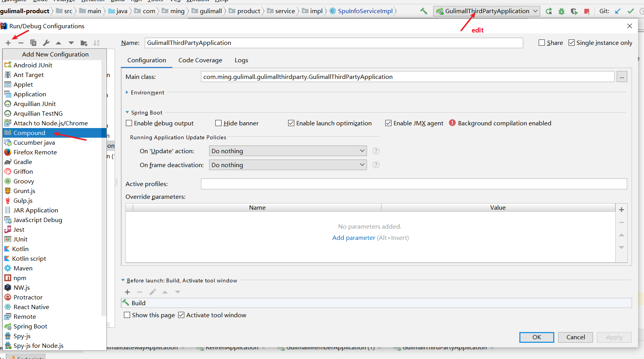Collapse the Spring Boot section
This screenshot has height=359, width=644.
[127, 112]
